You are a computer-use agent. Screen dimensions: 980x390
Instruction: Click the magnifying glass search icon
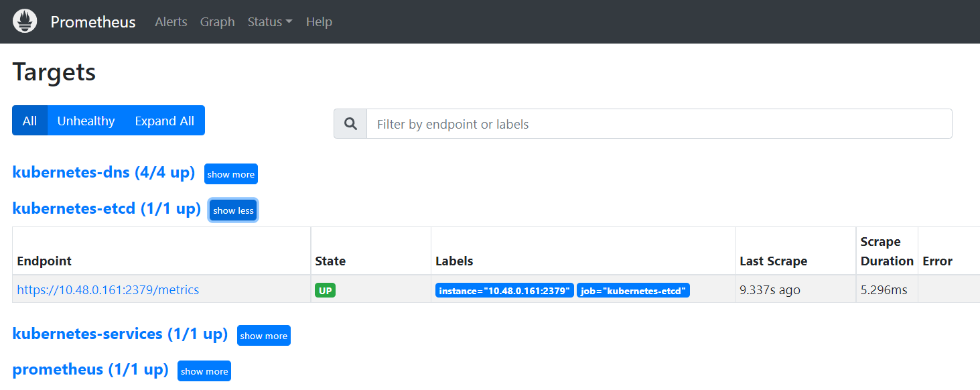tap(350, 124)
